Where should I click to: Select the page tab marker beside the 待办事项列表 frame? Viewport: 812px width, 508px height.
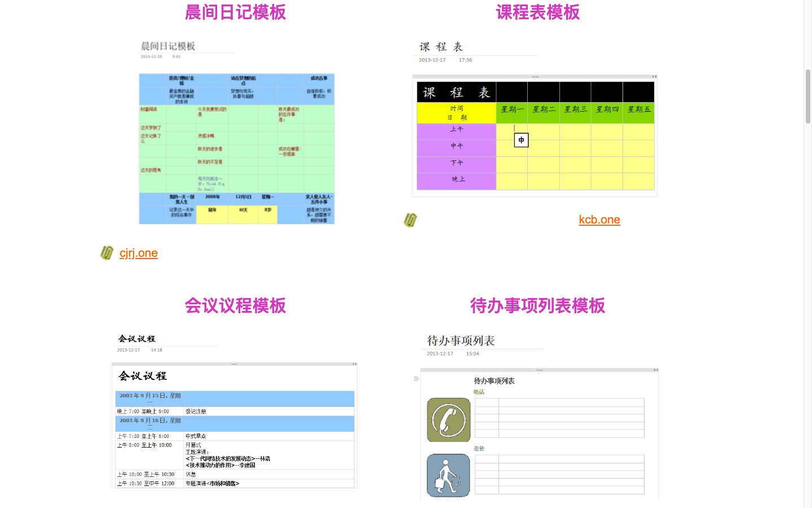point(416,378)
